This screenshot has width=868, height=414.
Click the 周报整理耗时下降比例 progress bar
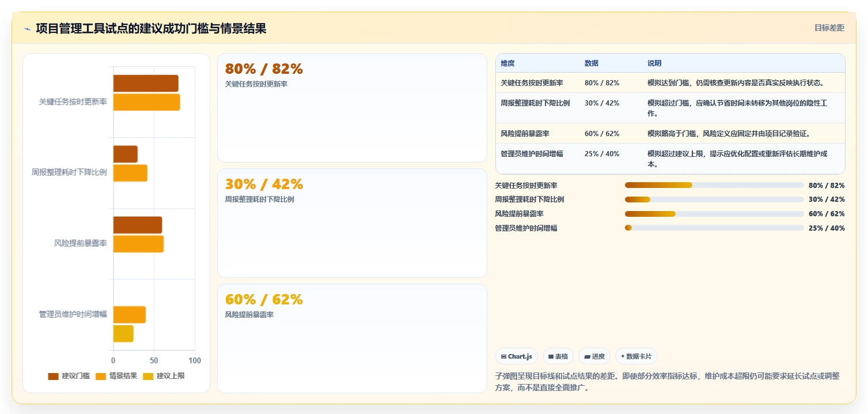[714, 200]
